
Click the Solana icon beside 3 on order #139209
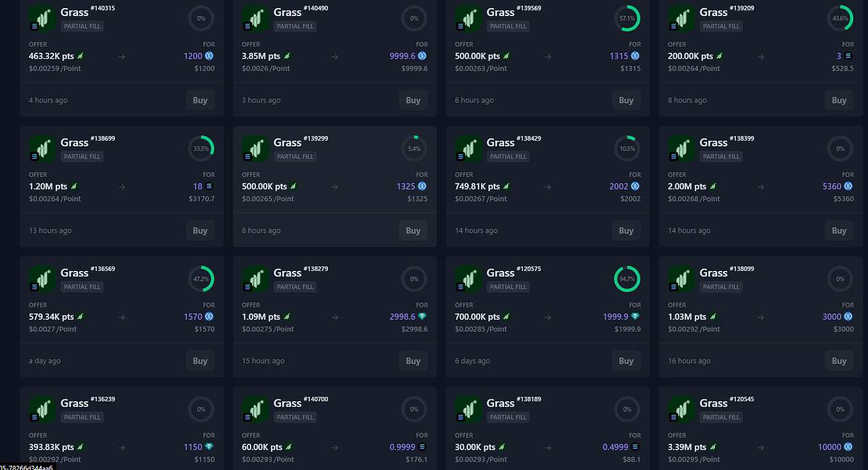point(849,56)
